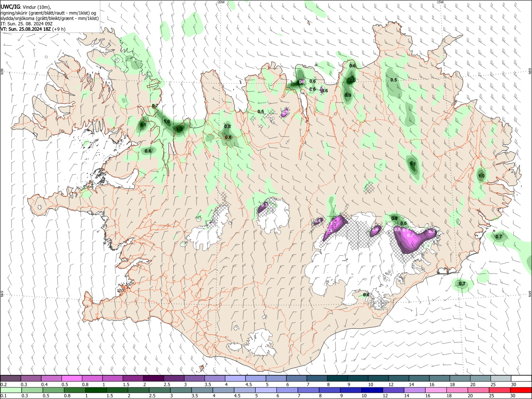The image size is (532, 399).
Task: Pick bright pink 0.5–0.8 swatch, top scale
Action: pyautogui.click(x=71, y=379)
